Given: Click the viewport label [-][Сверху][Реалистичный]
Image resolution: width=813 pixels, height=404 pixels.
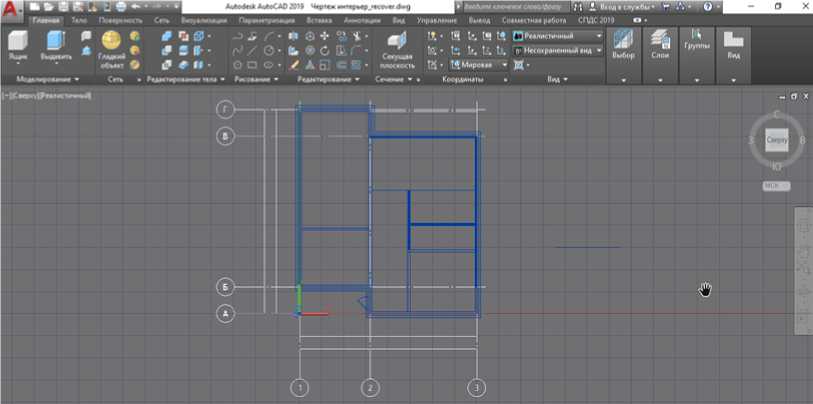Looking at the screenshot, I should pos(47,96).
